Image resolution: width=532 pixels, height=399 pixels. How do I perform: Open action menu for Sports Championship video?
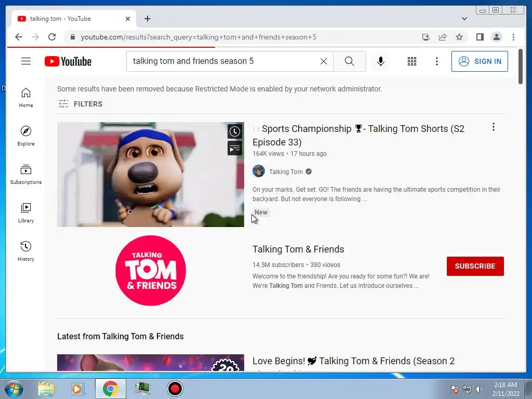(x=494, y=127)
